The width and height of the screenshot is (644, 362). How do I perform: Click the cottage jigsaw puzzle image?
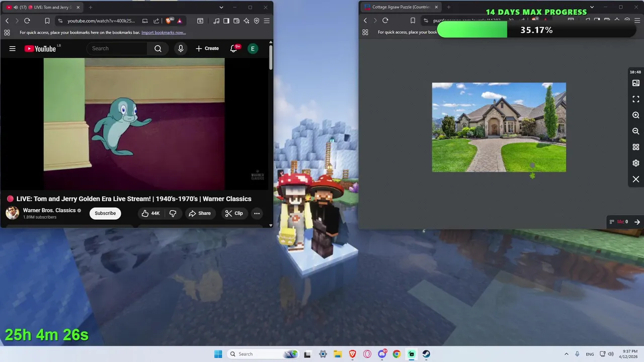(x=499, y=127)
